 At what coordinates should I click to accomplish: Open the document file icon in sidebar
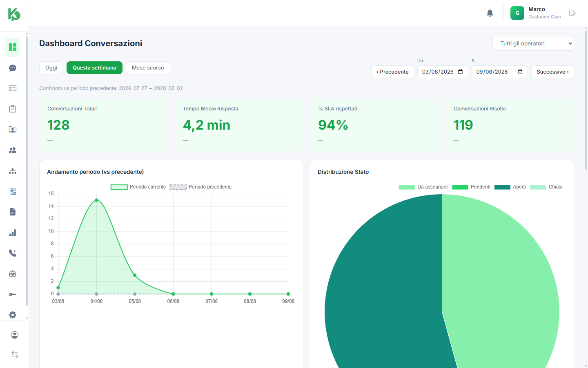click(13, 212)
